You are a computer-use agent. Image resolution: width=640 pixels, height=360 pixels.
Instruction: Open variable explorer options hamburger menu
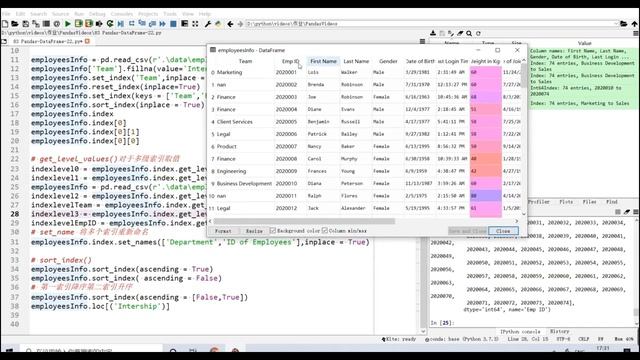coord(636,33)
